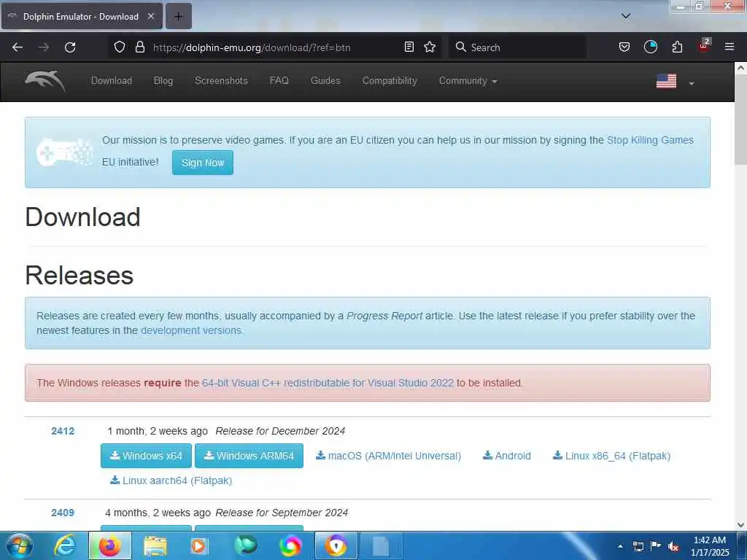Click the address bar URL field
747x560 pixels.
coord(274,47)
